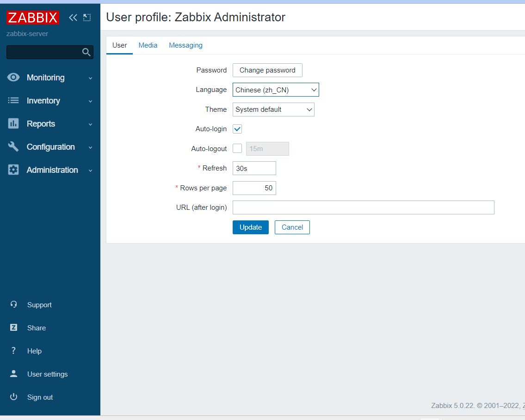
Task: Click the Share Z icon
Action: [x=14, y=328]
